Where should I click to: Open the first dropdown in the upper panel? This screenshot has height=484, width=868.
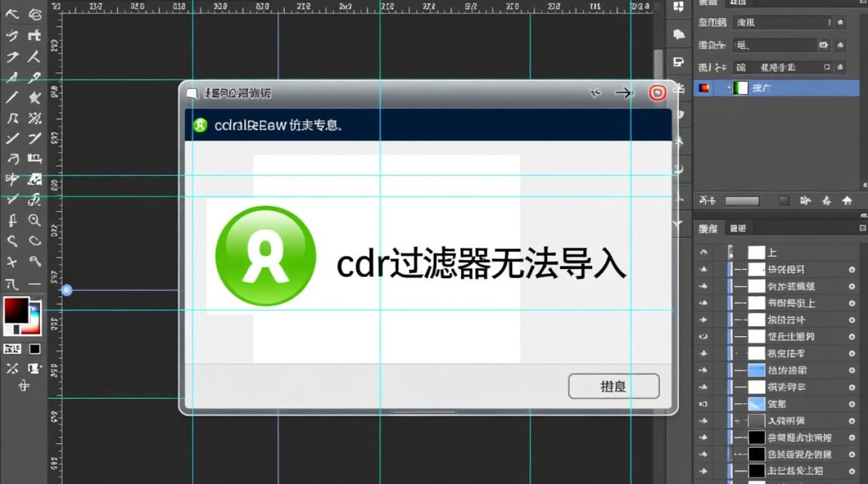point(782,23)
